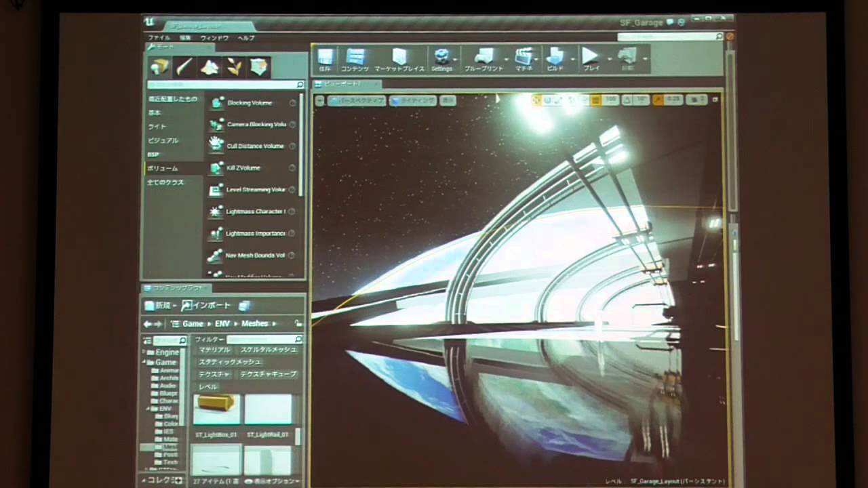Click the viewport maximize icon
The image size is (868, 488).
(x=715, y=100)
